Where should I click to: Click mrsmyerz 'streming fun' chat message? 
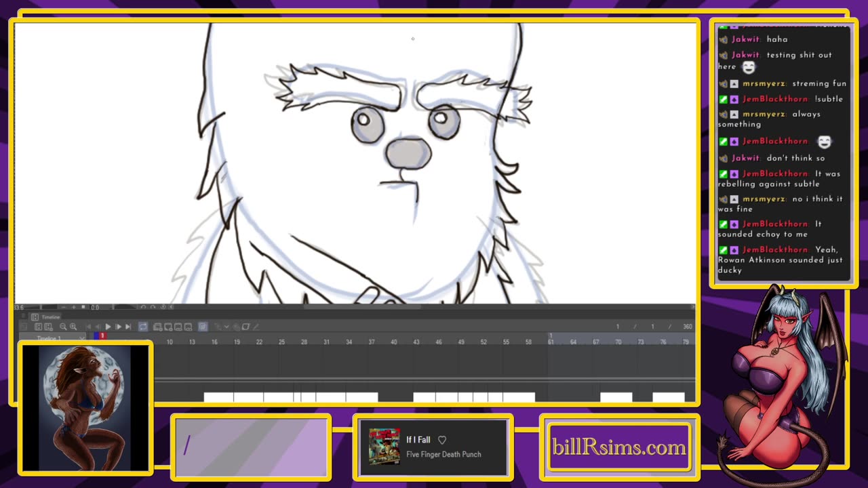pos(784,83)
